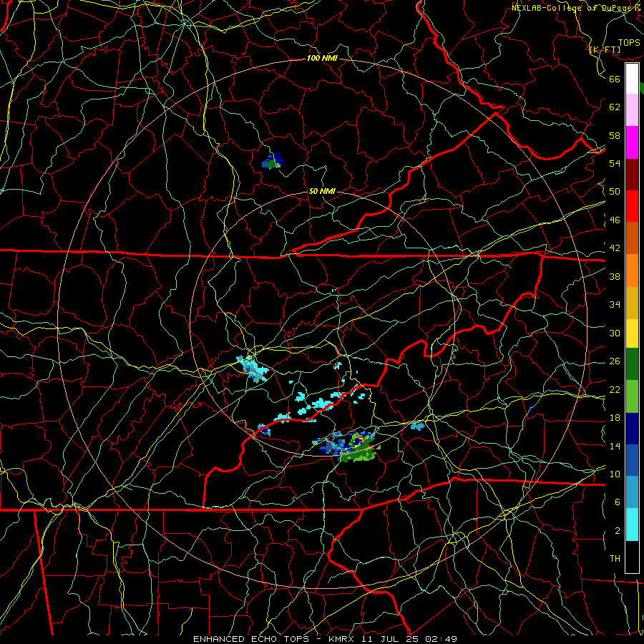Select the 58 scale label
The width and height of the screenshot is (644, 644).
(615, 135)
